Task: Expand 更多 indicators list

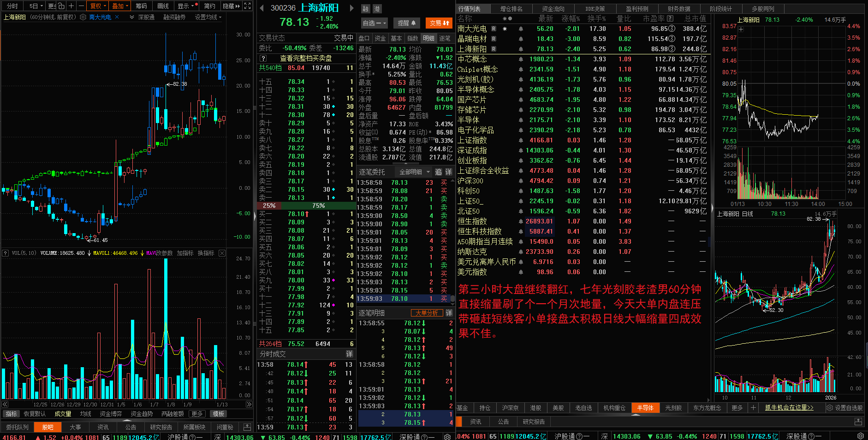Action: point(197,414)
